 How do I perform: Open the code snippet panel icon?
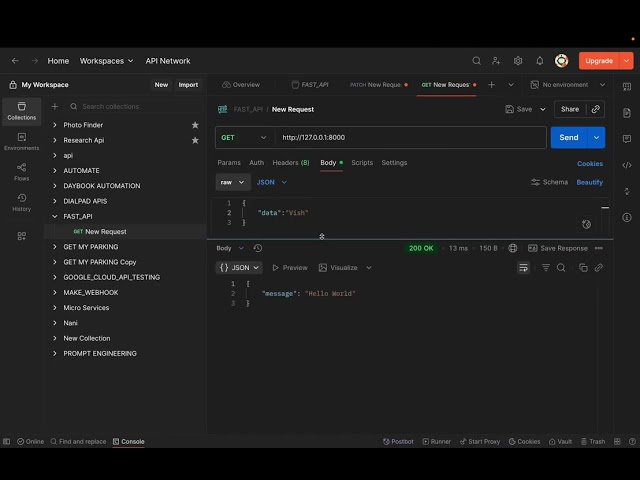coord(627,165)
